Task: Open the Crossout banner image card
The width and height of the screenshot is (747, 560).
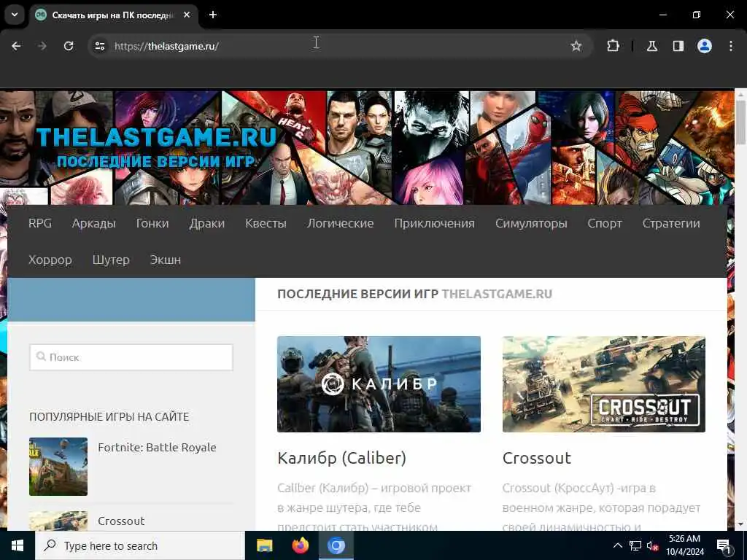Action: click(x=603, y=384)
